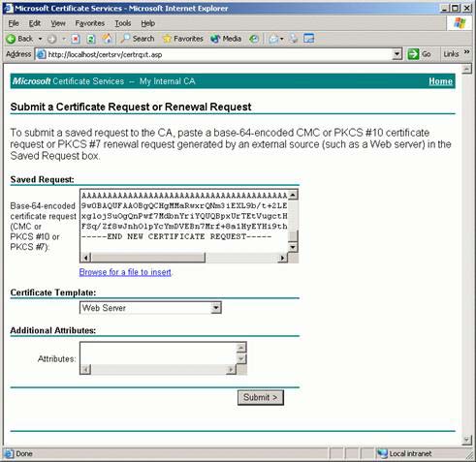Go to the Home page icon

107,39
